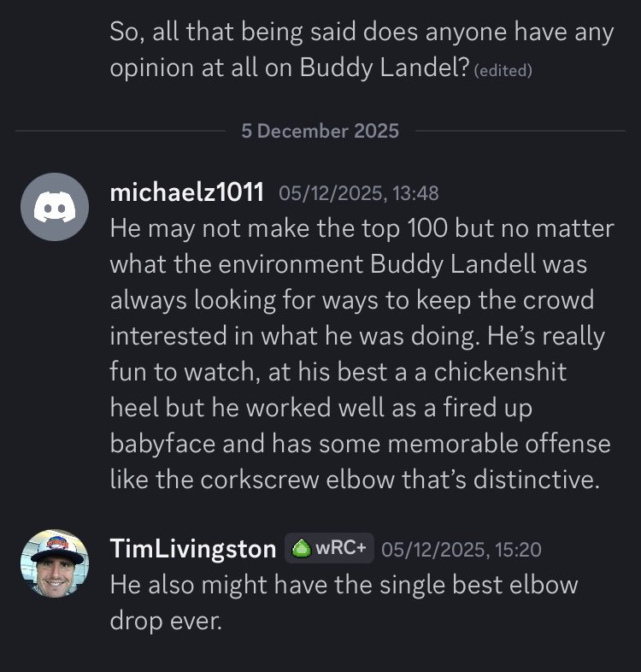The height and width of the screenshot is (672, 641).
Task: Open the michaelz1011 username profile
Action: click(186, 192)
